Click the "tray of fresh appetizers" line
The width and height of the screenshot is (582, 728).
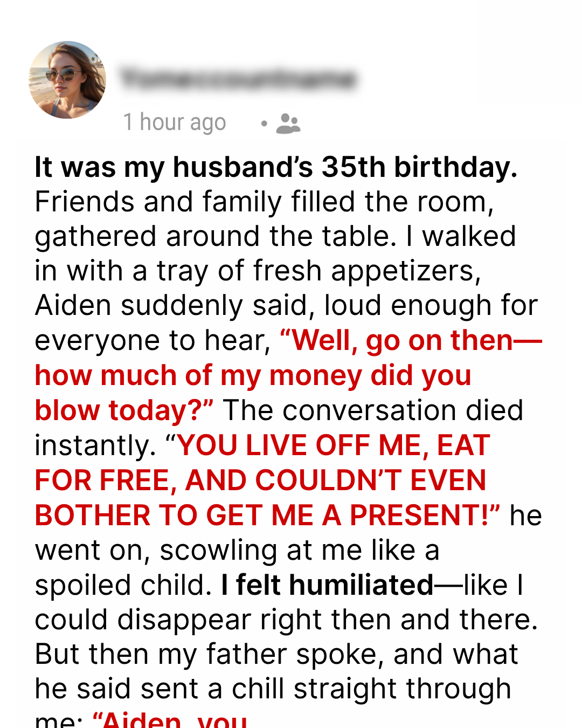318,271
